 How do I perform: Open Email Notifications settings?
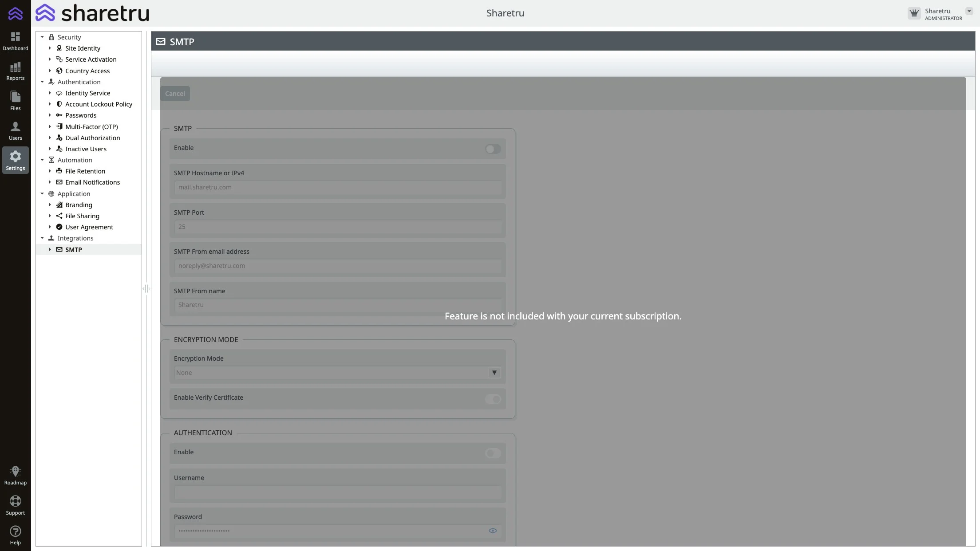point(92,182)
